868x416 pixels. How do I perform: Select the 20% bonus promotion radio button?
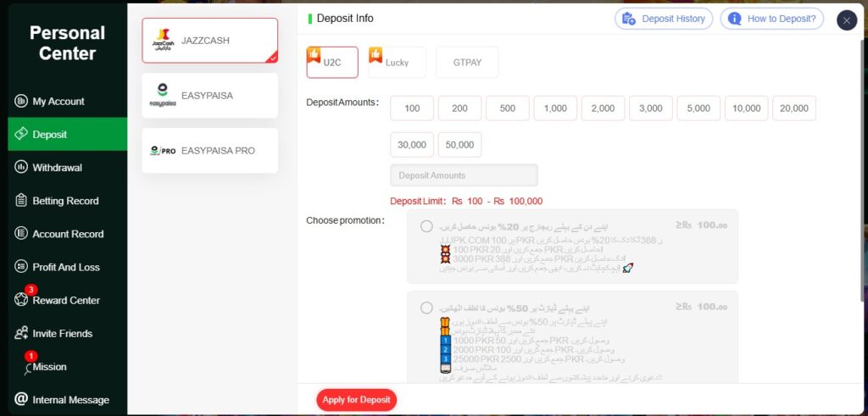[x=426, y=226]
